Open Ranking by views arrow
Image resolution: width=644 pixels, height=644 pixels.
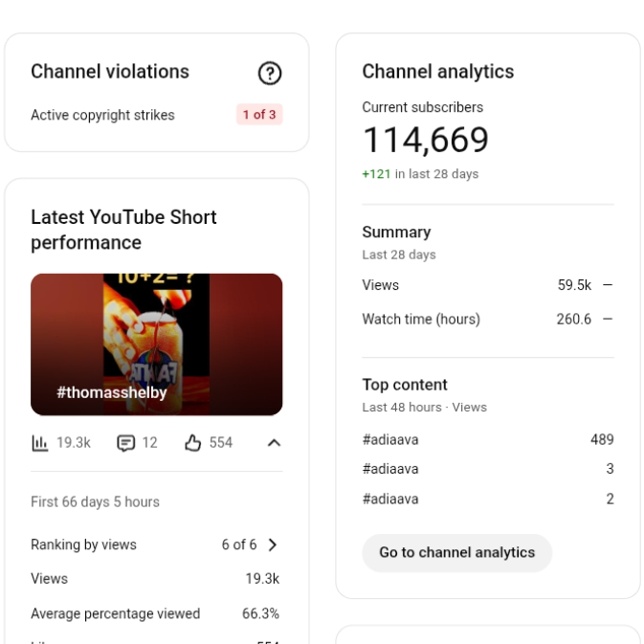[x=273, y=544]
